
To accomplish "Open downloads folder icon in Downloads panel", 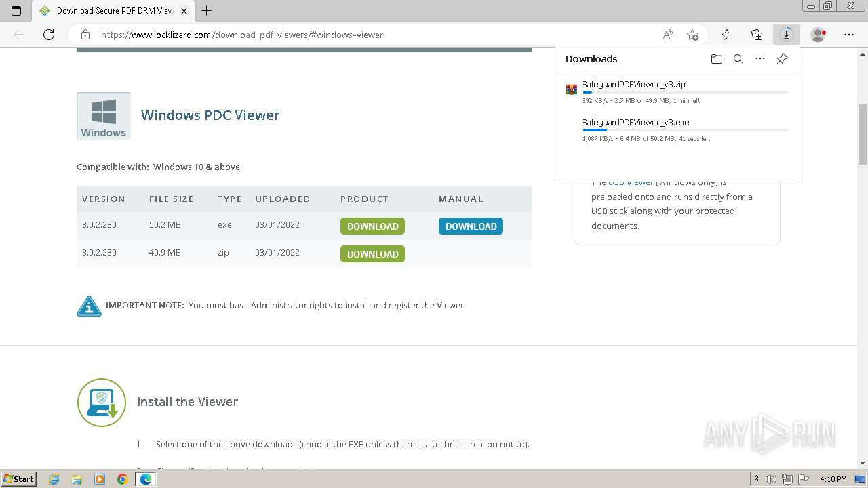I will 717,59.
